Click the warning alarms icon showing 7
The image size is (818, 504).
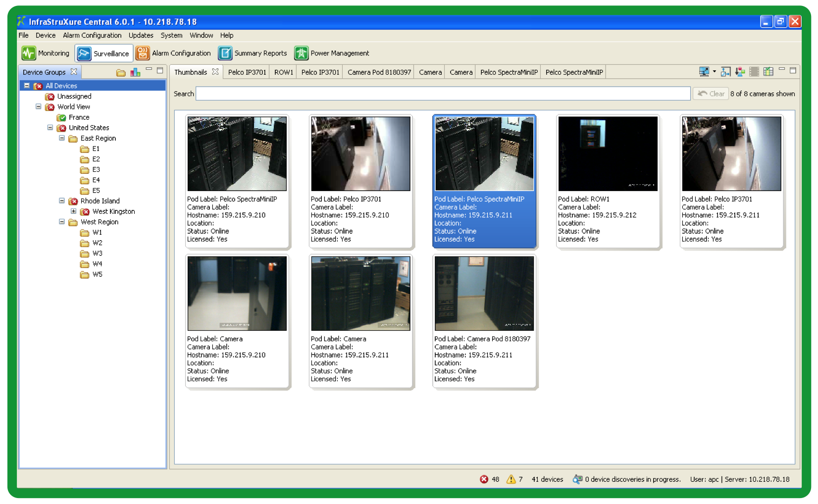tap(511, 479)
